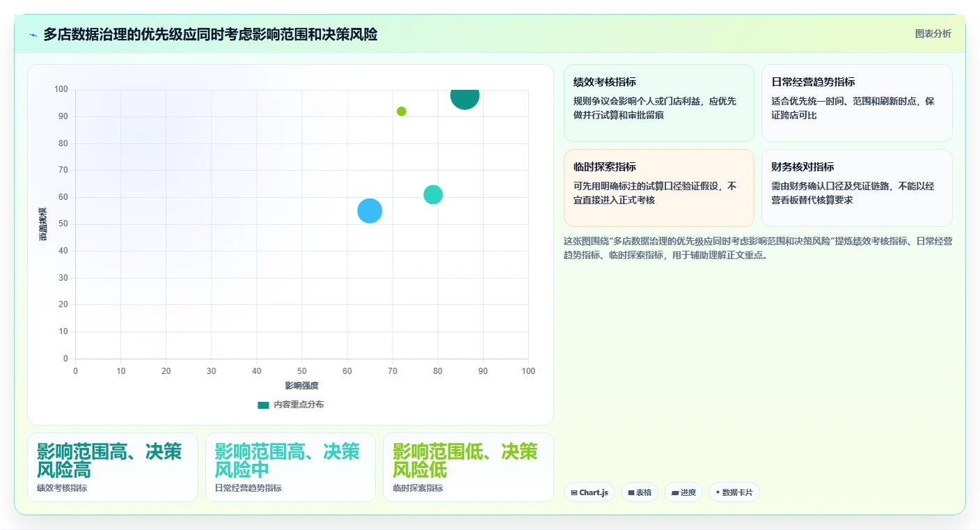The width and height of the screenshot is (980, 530).
Task: Toggle the 内容重点分布 legend swatch
Action: pos(263,405)
